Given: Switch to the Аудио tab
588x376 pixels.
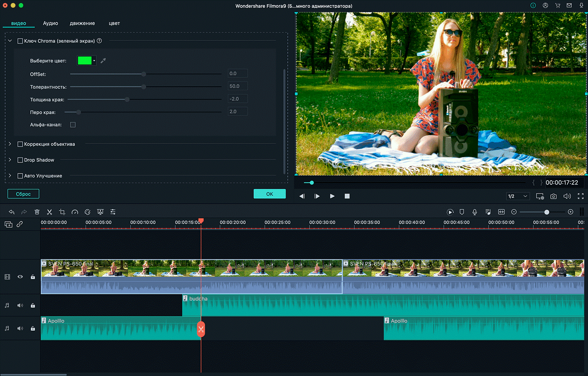Looking at the screenshot, I should click(x=51, y=23).
